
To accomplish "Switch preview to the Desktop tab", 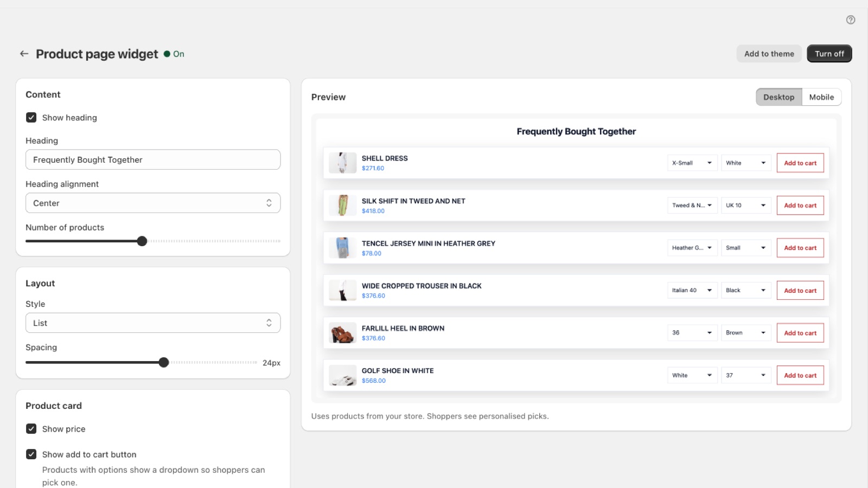I will [778, 97].
